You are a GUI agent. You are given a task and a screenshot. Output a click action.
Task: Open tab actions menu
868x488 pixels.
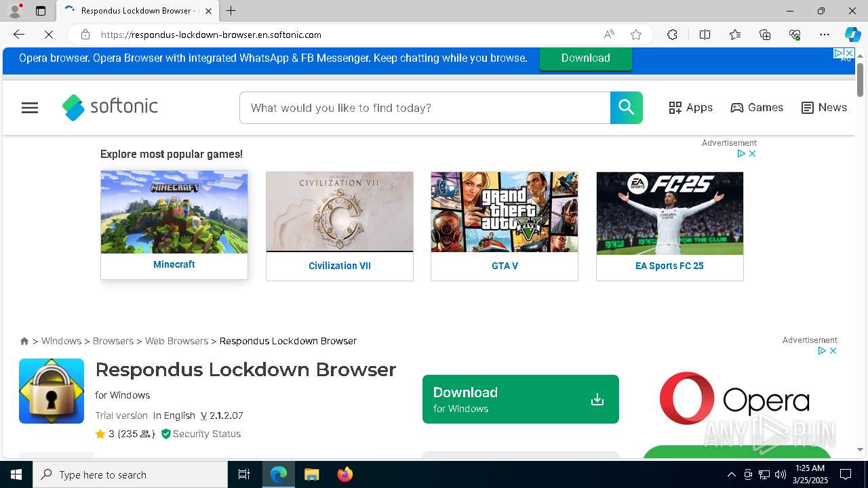(41, 11)
